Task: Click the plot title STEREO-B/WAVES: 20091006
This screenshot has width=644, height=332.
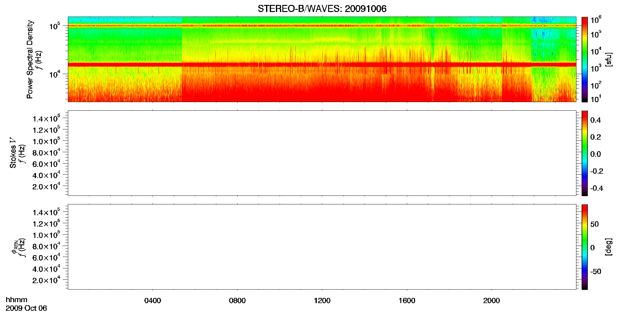Action: click(322, 9)
